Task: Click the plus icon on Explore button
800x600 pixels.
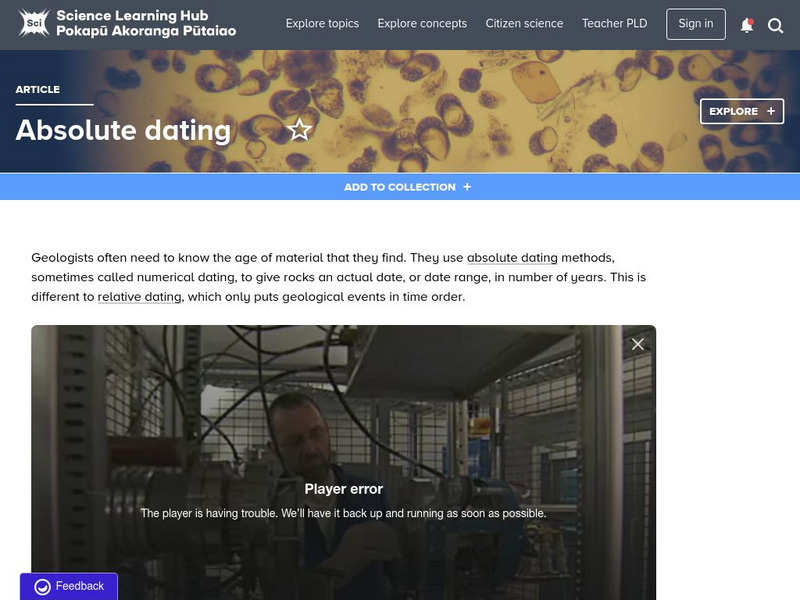Action: click(771, 111)
